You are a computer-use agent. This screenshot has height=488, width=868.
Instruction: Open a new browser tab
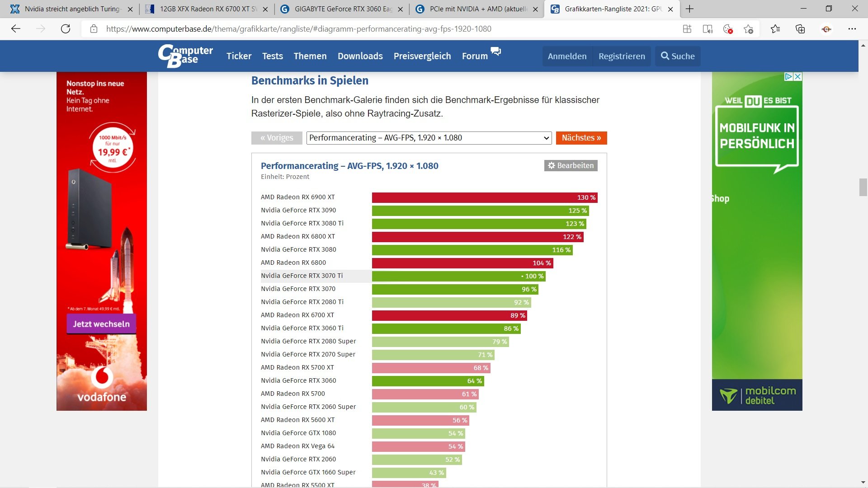point(689,9)
